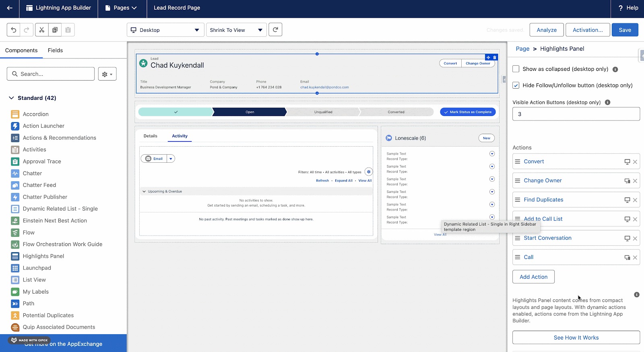Viewport: 644px width, 352px height.
Task: Select Flow Orchestration Work Guide component
Action: [62, 244]
